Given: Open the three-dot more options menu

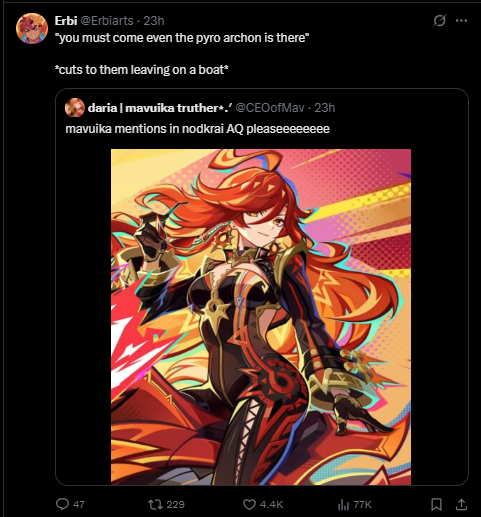Looking at the screenshot, I should point(461,21).
